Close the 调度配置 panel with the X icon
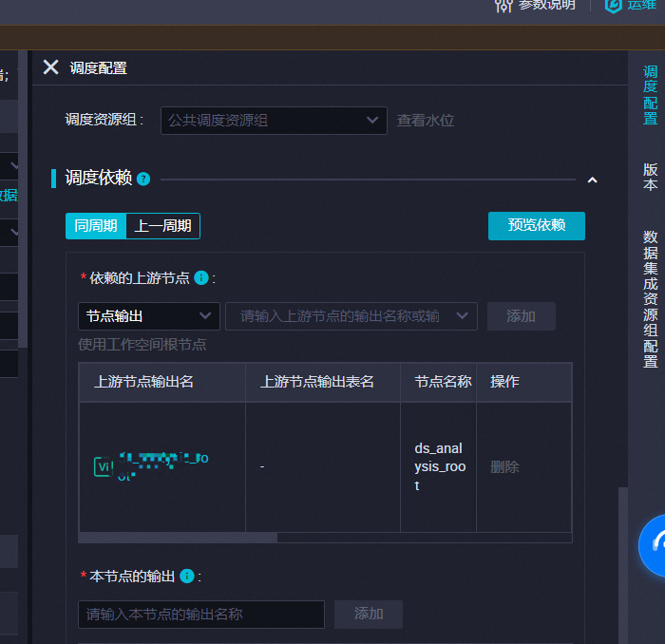 click(51, 67)
